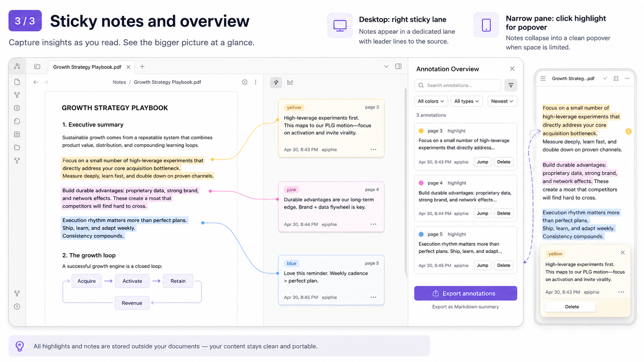The height and width of the screenshot is (362, 644).
Task: Click the Acquire node in growth loop
Action: (86, 281)
